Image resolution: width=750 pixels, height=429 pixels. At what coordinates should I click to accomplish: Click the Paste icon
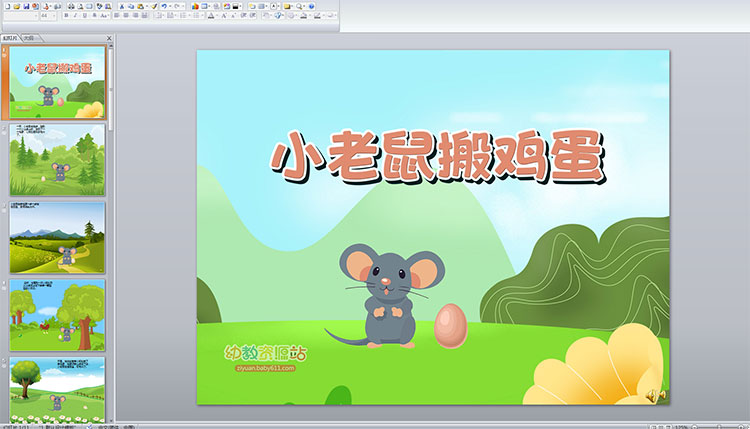(141, 6)
